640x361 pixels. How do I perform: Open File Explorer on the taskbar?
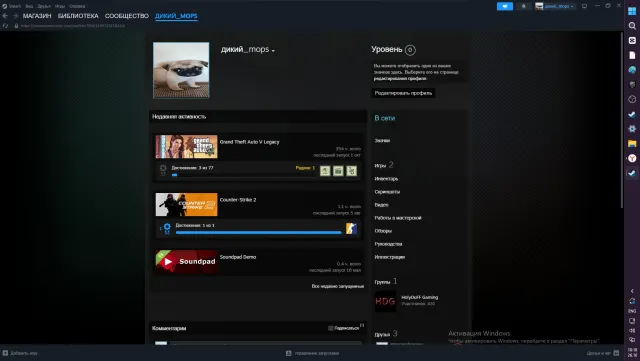tap(632, 143)
